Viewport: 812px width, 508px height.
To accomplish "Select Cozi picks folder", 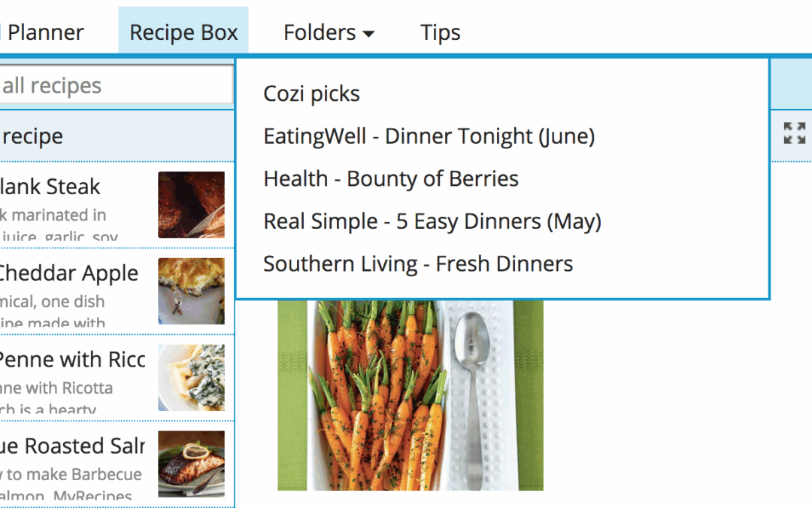I will [x=311, y=94].
